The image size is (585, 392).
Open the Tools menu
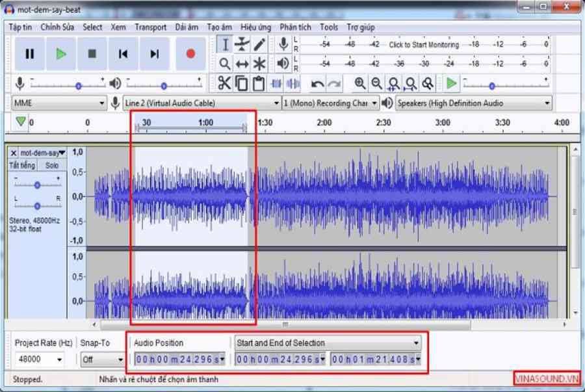coord(329,27)
